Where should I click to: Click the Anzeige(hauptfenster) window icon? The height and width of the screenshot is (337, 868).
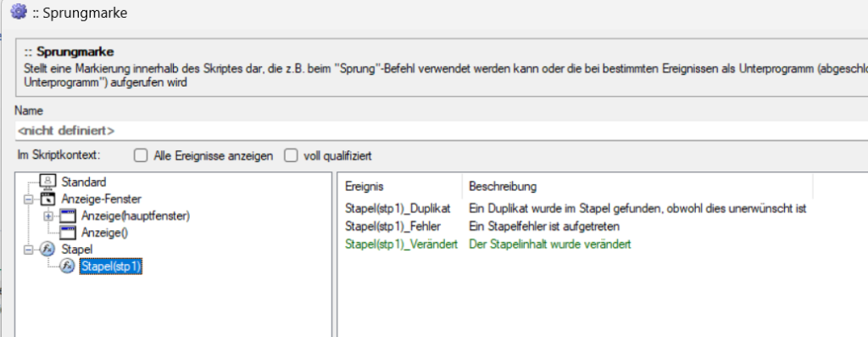tap(68, 216)
